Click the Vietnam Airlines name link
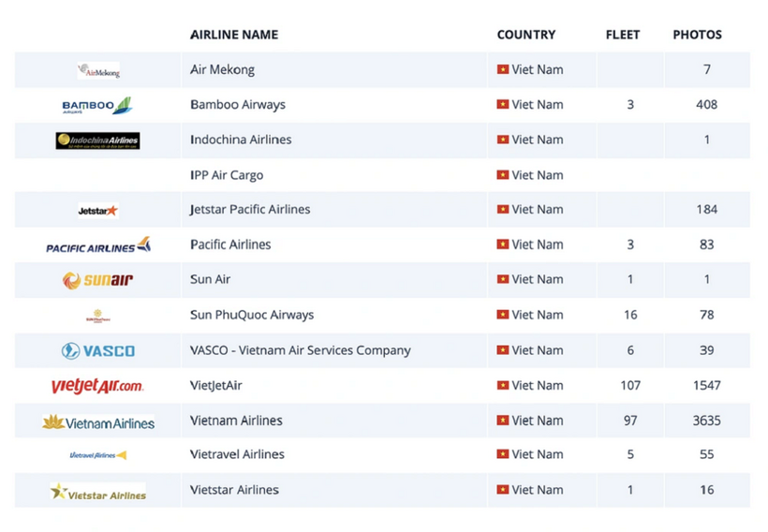 (x=236, y=421)
